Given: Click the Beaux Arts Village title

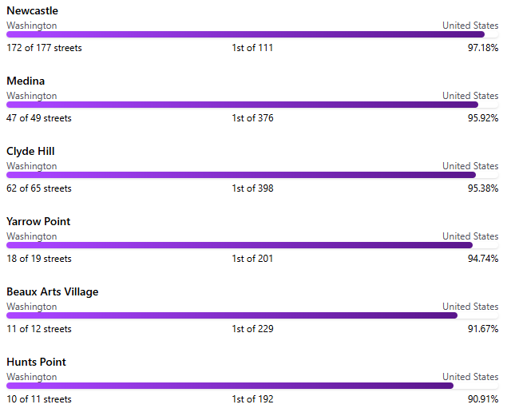Looking at the screenshot, I should click(53, 291).
